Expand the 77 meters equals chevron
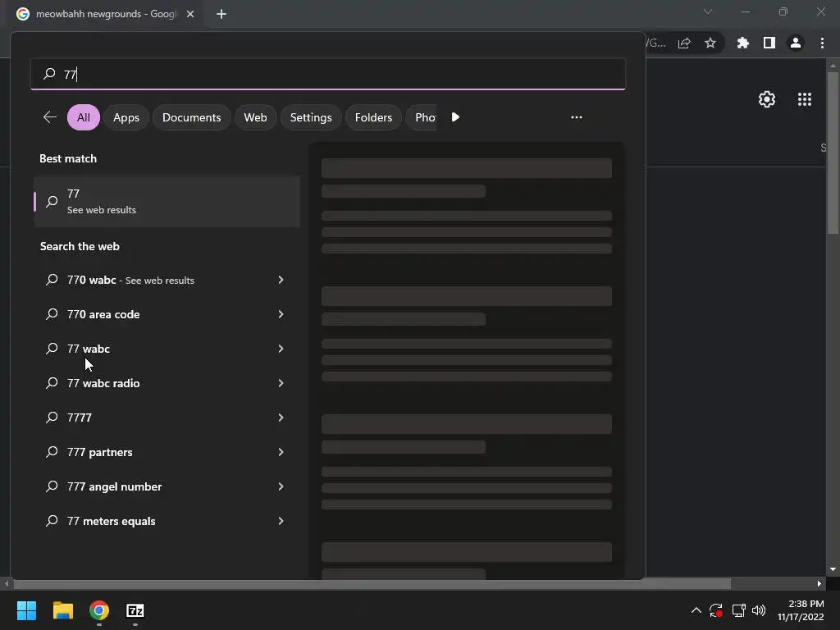 tap(281, 521)
